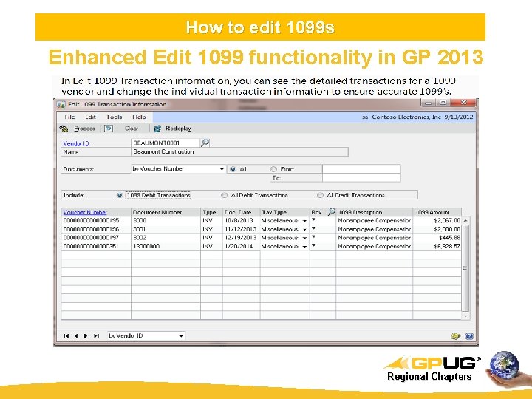Open the by Vendor ID sort dropdown
Screen dimensions: 532x399
(181, 336)
